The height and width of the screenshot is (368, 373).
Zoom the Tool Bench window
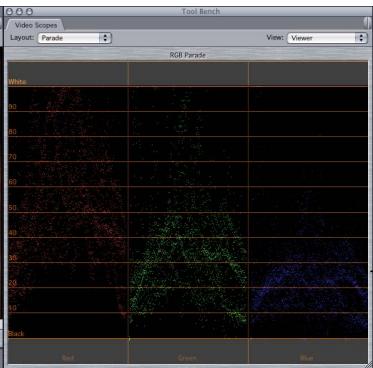point(29,12)
